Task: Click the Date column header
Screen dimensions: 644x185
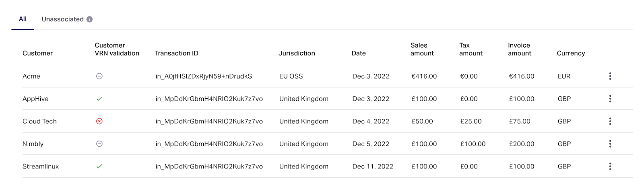Action: (359, 53)
